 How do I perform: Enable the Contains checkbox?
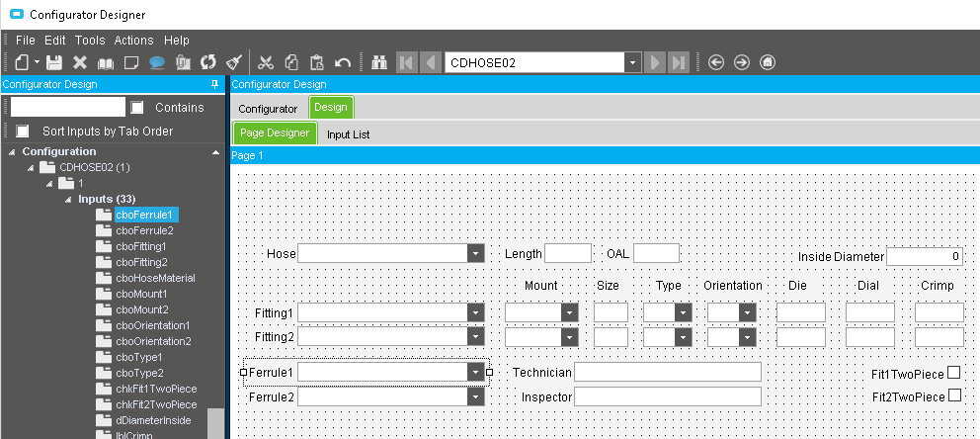[137, 108]
